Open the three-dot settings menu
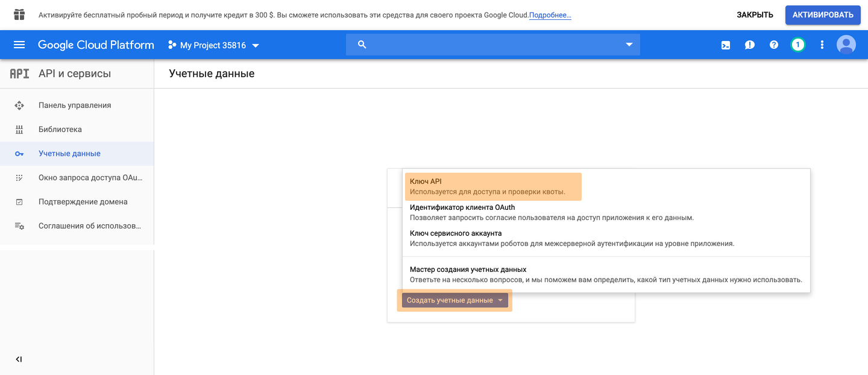This screenshot has width=868, height=375. coord(822,45)
